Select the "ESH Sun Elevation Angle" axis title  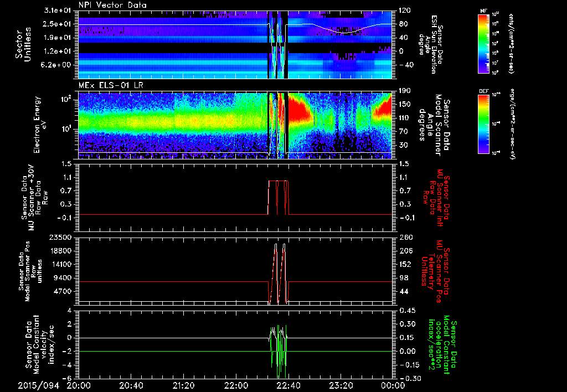coord(430,44)
